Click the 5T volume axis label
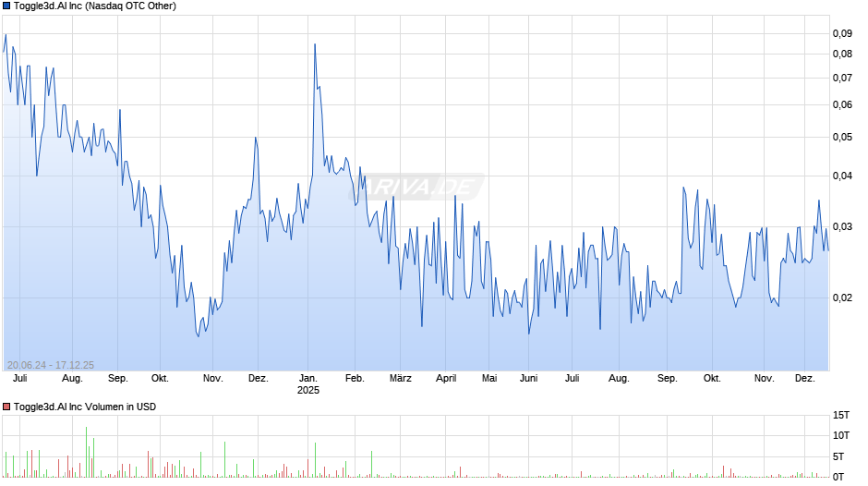This screenshot has width=868, height=486. pos(838,456)
